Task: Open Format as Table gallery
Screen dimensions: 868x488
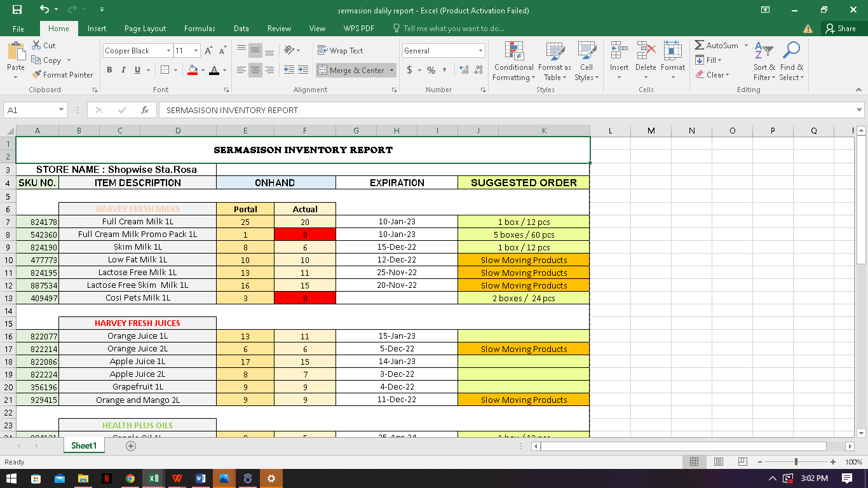Action: click(x=555, y=62)
